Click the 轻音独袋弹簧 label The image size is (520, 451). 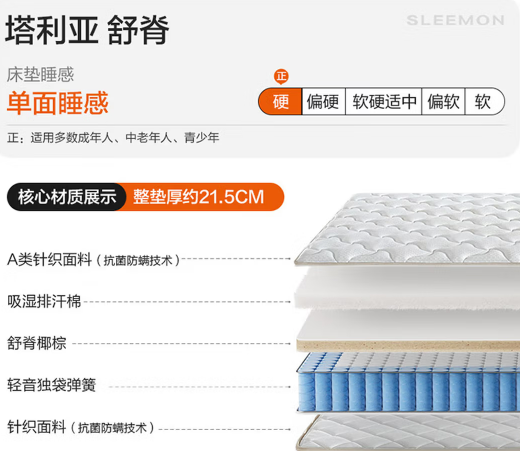point(51,385)
